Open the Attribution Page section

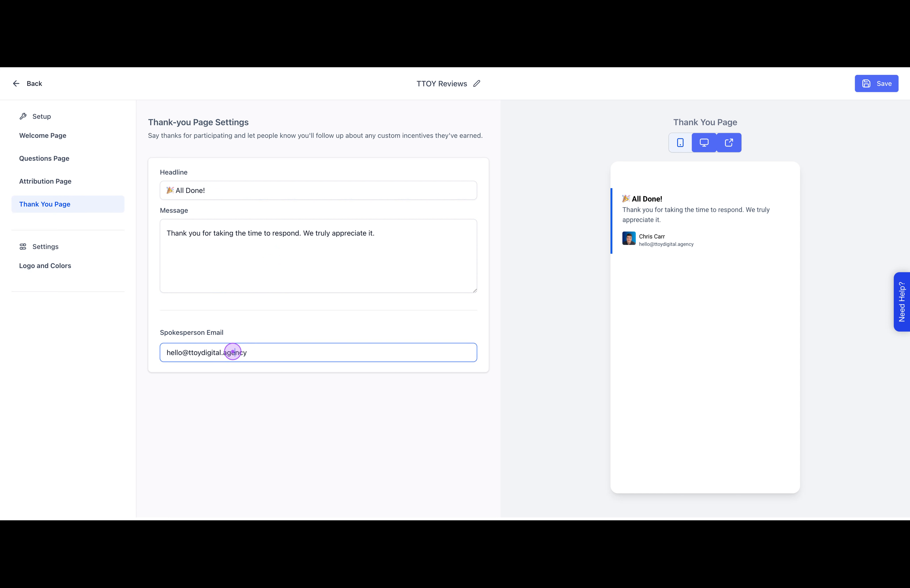tap(45, 181)
